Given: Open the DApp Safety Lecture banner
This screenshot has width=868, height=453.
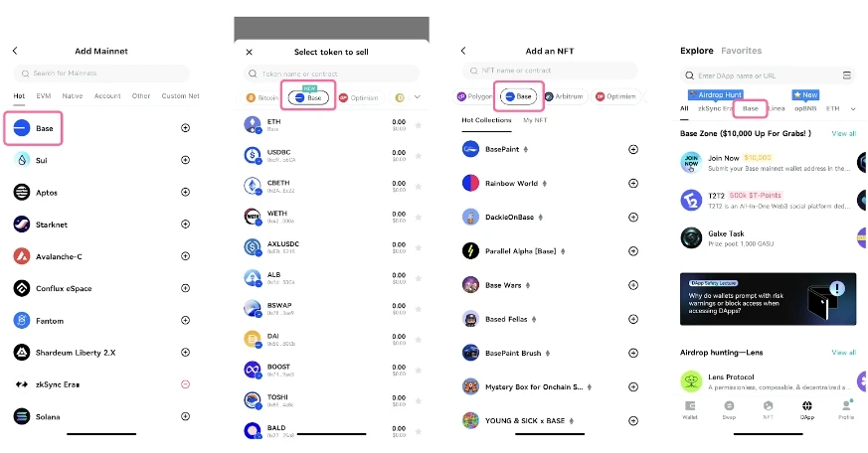Looking at the screenshot, I should pyautogui.click(x=767, y=299).
